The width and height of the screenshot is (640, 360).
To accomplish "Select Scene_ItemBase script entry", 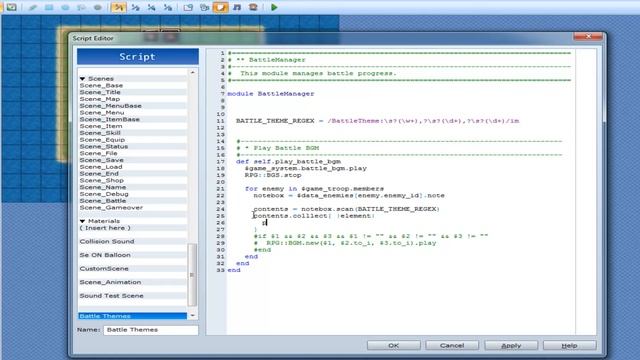I will (133, 119).
